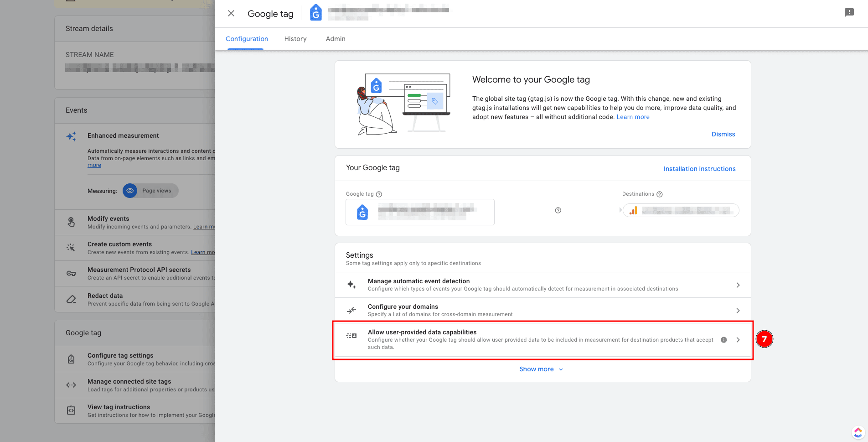The width and height of the screenshot is (868, 442).
Task: Click the Google Analytics destination chip
Action: tap(681, 210)
